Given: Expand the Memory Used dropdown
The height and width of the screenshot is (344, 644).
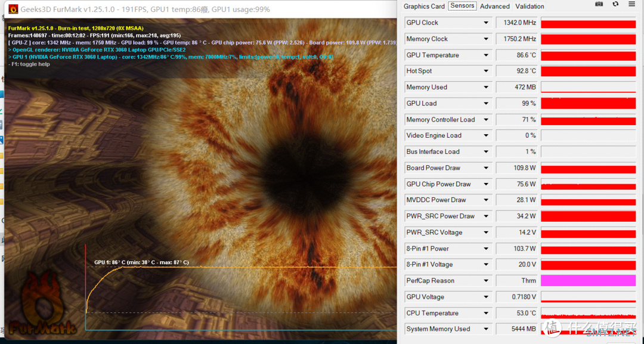Looking at the screenshot, I should 486,88.
